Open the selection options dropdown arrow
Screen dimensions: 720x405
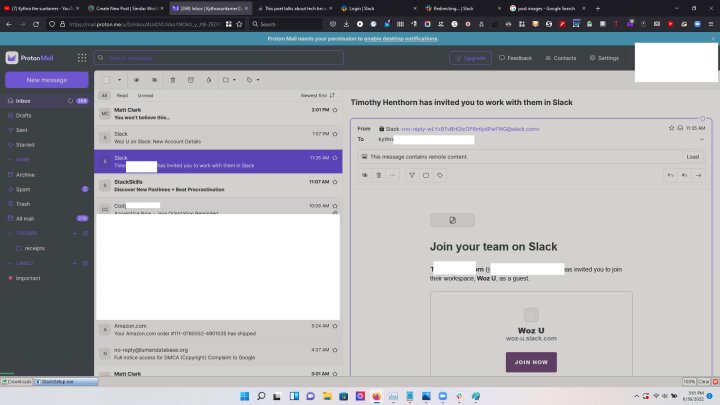119,80
